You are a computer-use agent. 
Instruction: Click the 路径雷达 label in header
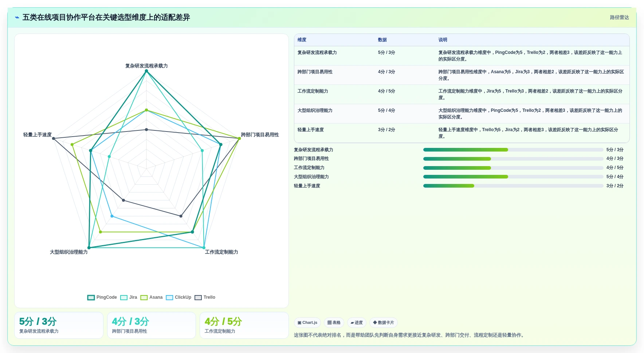pos(619,17)
